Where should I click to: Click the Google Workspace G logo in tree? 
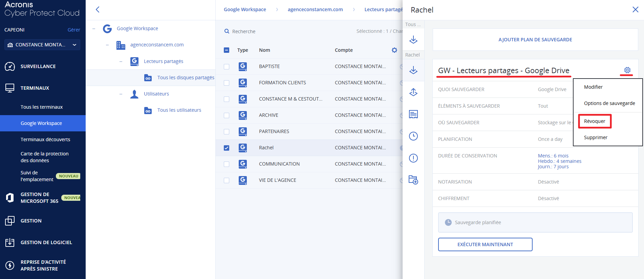pyautogui.click(x=107, y=28)
